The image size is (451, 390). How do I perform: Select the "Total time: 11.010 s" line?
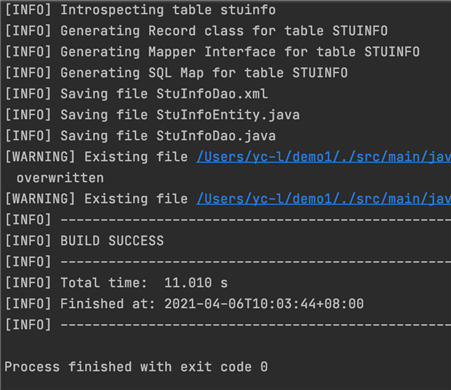click(116, 283)
